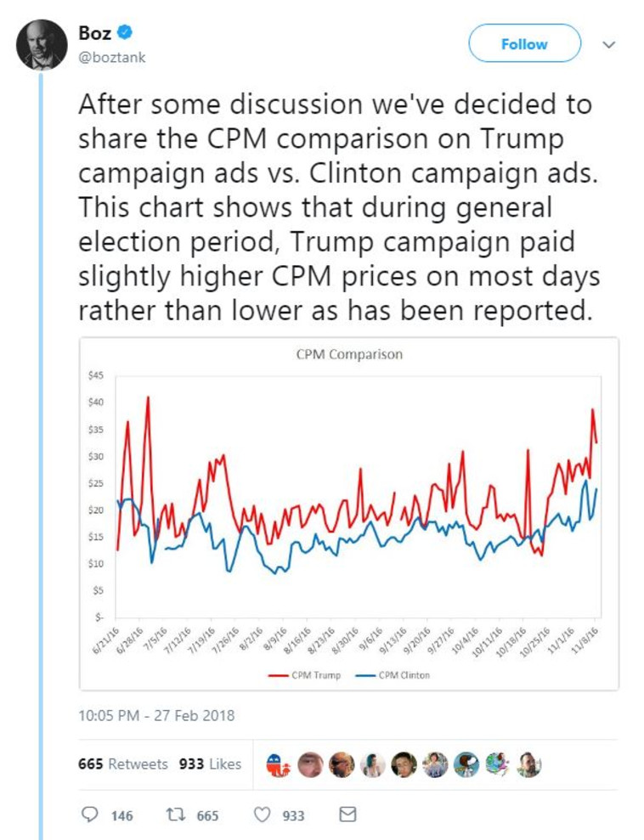View the 933 Likes list
The height and width of the screenshot is (840, 644).
[210, 764]
